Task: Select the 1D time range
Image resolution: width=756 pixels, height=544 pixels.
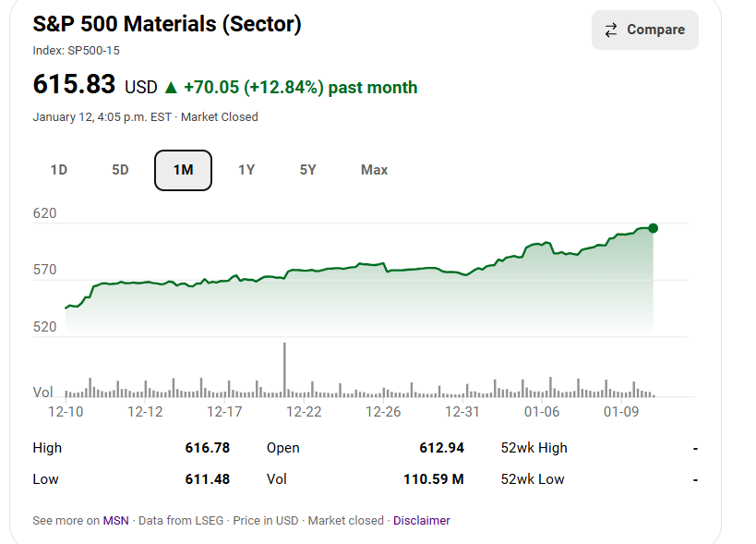Action: (x=59, y=170)
